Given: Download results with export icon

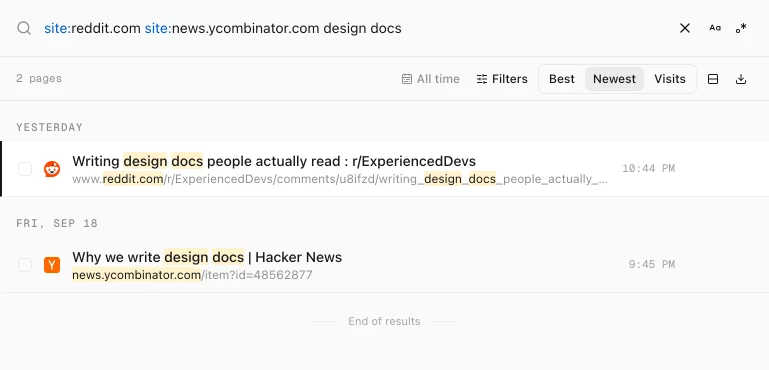Looking at the screenshot, I should (741, 79).
